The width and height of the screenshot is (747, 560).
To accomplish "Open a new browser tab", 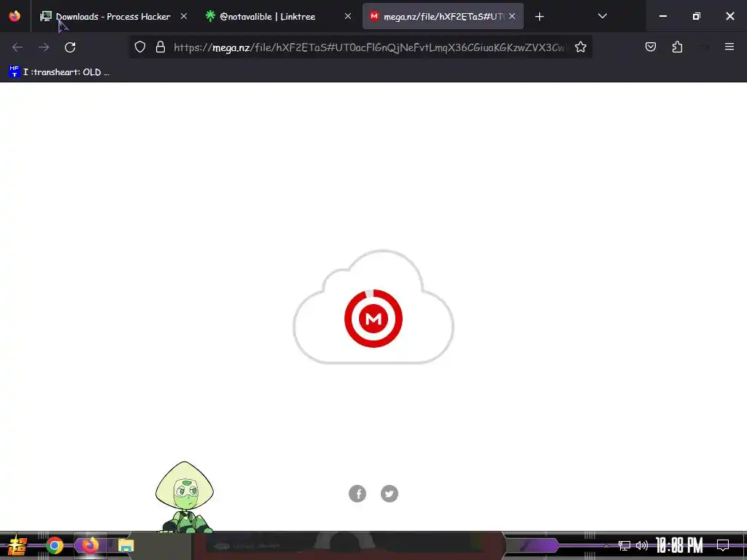I will coord(539,17).
